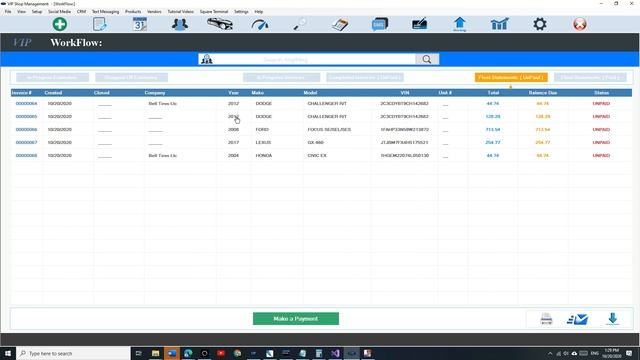Open the vehicles car icon in toolbar

[220, 24]
